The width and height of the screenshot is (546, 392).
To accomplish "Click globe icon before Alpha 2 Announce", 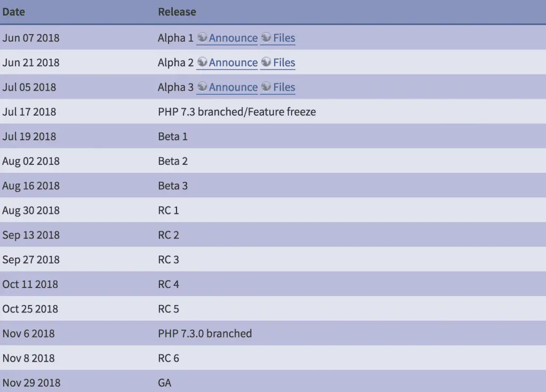I will pyautogui.click(x=202, y=62).
